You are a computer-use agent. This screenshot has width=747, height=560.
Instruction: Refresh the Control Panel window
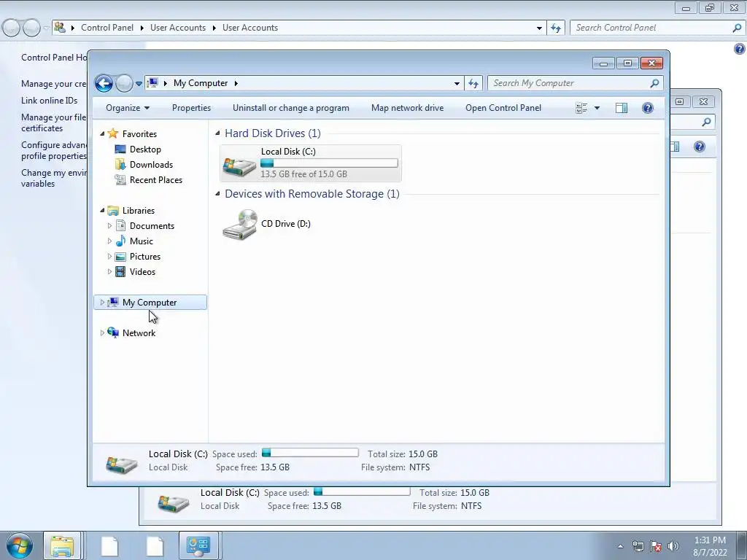(x=555, y=28)
